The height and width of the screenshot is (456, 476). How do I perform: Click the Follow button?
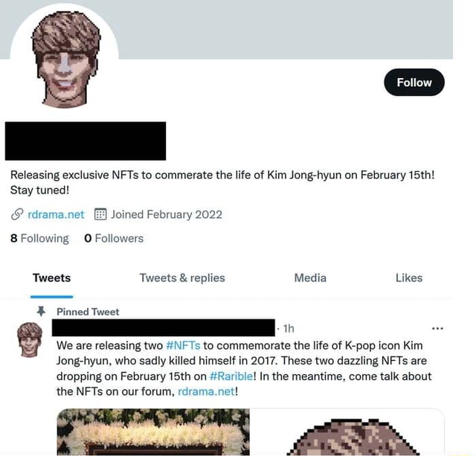[x=414, y=83]
